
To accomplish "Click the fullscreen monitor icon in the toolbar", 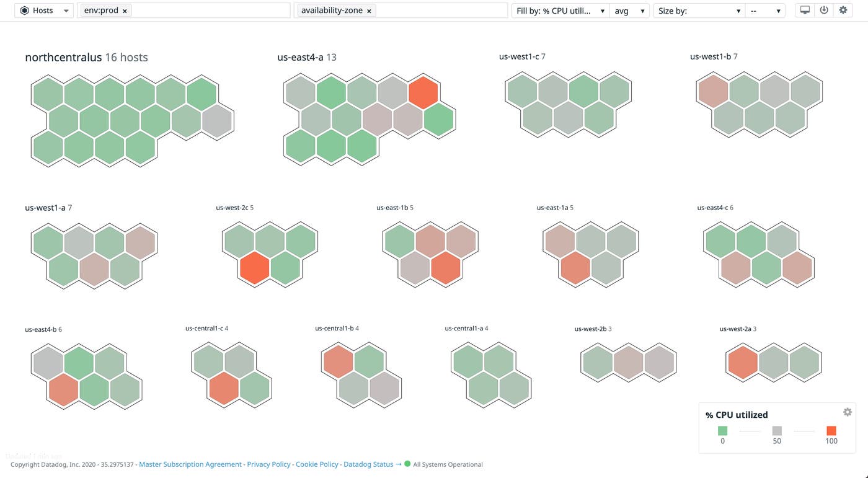I will [x=804, y=10].
